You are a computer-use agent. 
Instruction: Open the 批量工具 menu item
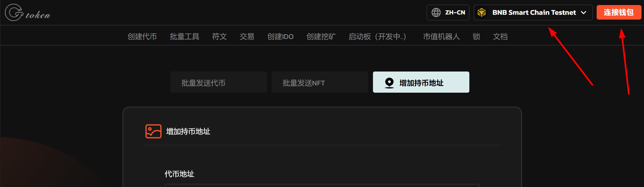pos(184,37)
